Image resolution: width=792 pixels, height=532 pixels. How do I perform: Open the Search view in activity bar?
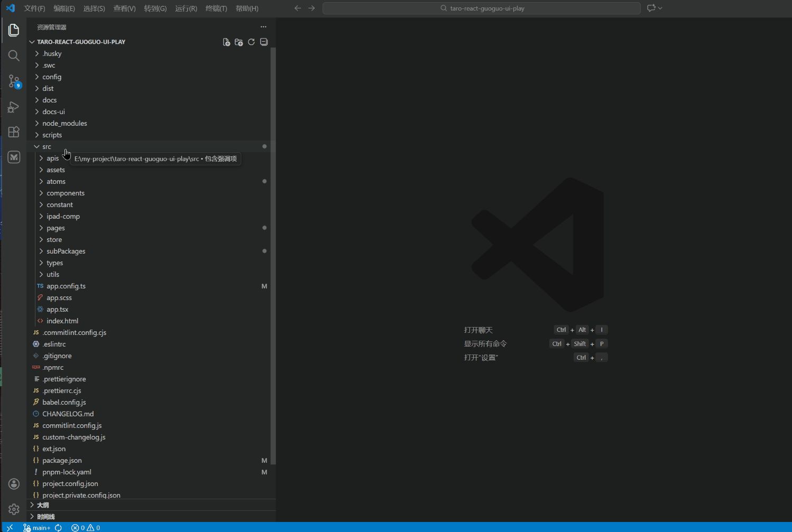tap(14, 55)
